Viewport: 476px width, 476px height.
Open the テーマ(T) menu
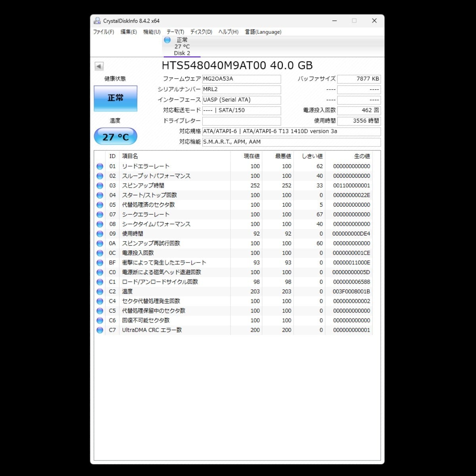175,32
